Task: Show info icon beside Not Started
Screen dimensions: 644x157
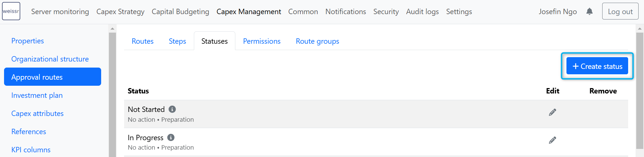Action: pyautogui.click(x=172, y=109)
